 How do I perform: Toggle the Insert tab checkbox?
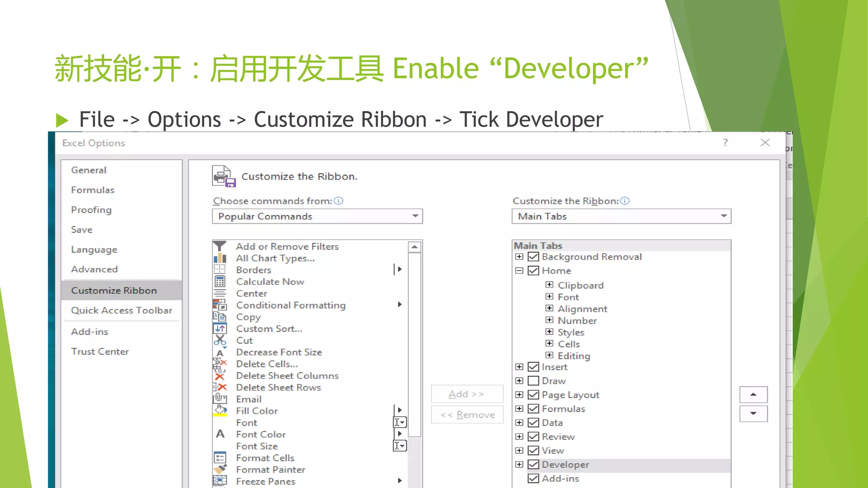coord(533,367)
